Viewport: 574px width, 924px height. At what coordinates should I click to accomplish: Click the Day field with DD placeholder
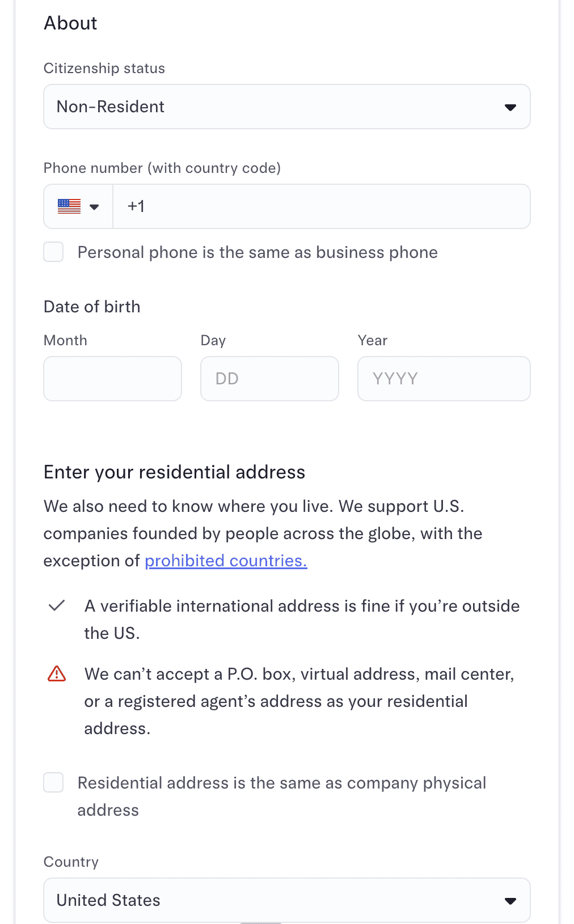tap(269, 379)
